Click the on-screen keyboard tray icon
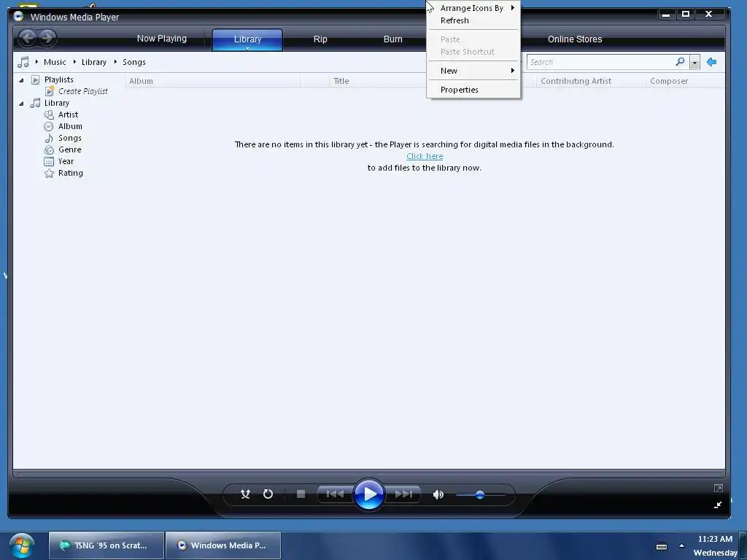747x560 pixels. [x=662, y=546]
